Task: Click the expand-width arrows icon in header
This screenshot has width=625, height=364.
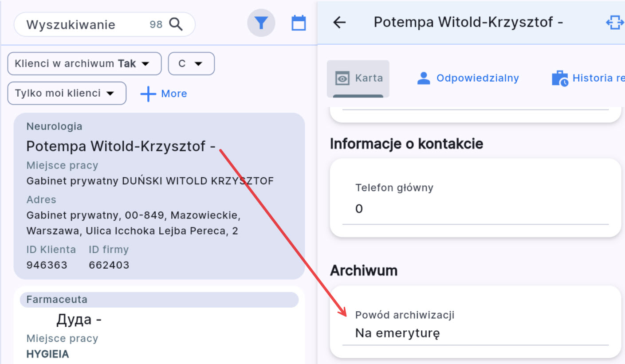Action: coord(615,23)
